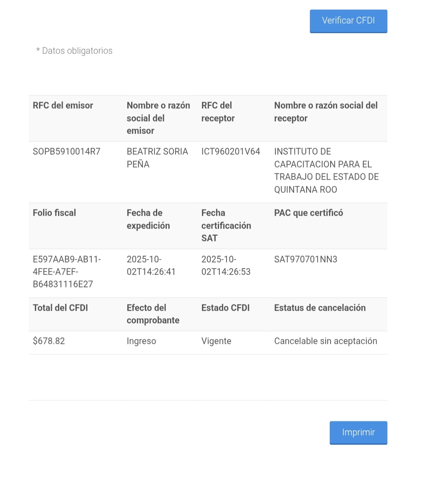Select the receptor RFC ICT960201V64

point(231,151)
